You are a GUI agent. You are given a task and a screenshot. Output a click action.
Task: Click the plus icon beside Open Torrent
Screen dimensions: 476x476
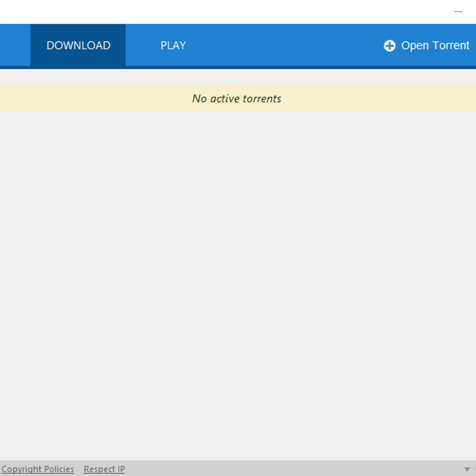pyautogui.click(x=389, y=46)
